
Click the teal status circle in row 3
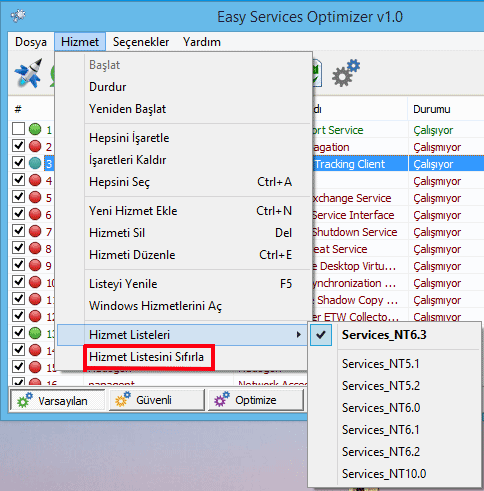pos(35,163)
